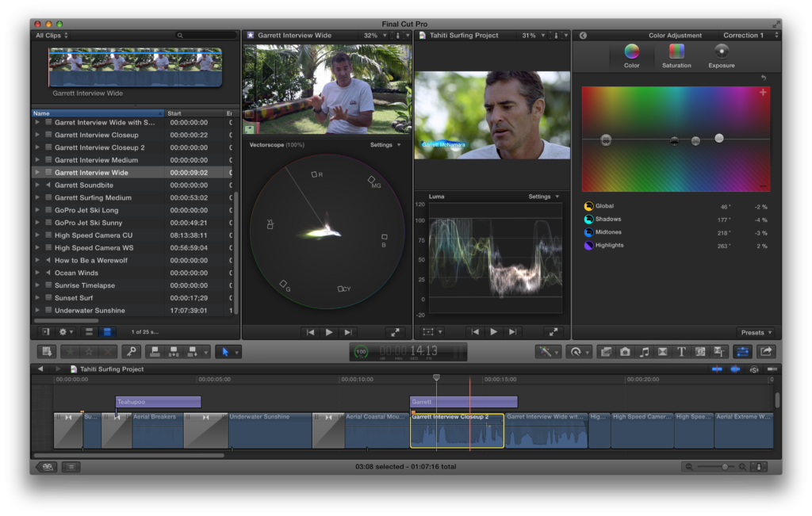Switch browser to filmstrip view
Screen dimensions: 812x516
89,332
